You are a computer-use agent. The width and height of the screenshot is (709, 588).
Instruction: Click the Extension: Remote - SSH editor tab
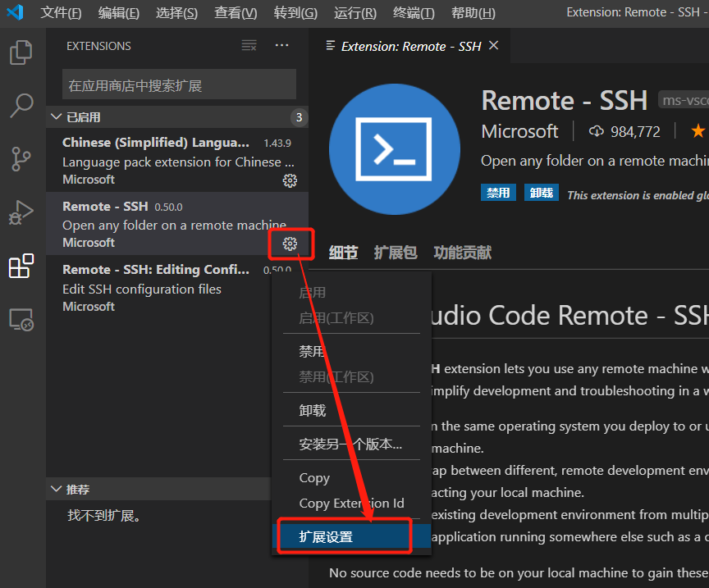pyautogui.click(x=411, y=46)
